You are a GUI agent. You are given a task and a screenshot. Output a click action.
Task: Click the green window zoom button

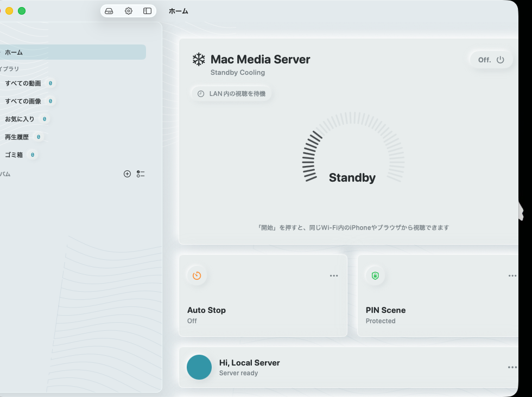point(22,11)
